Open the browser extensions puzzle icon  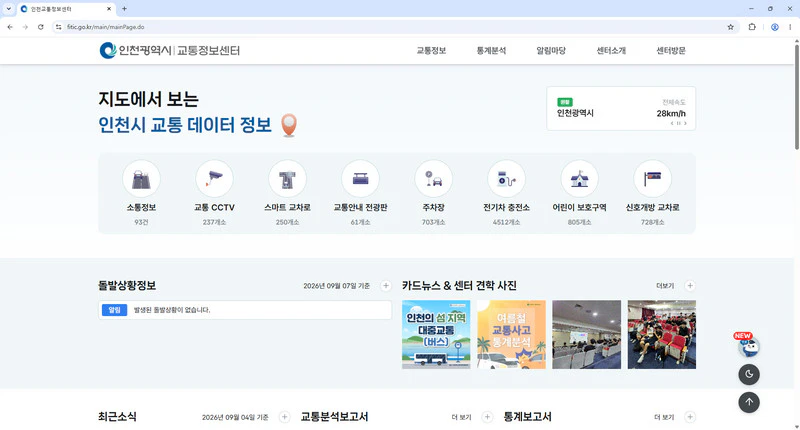pyautogui.click(x=752, y=27)
